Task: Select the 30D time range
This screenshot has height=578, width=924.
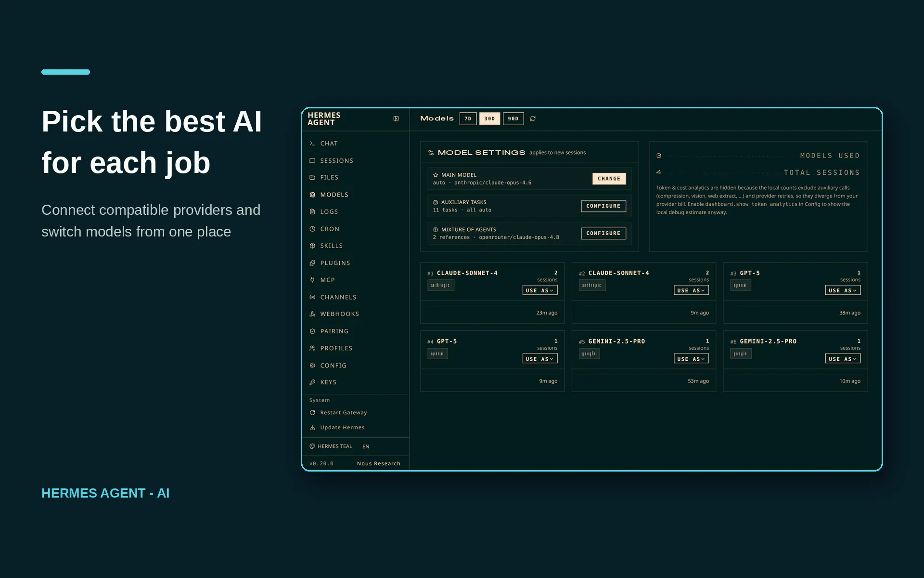Action: pos(489,118)
